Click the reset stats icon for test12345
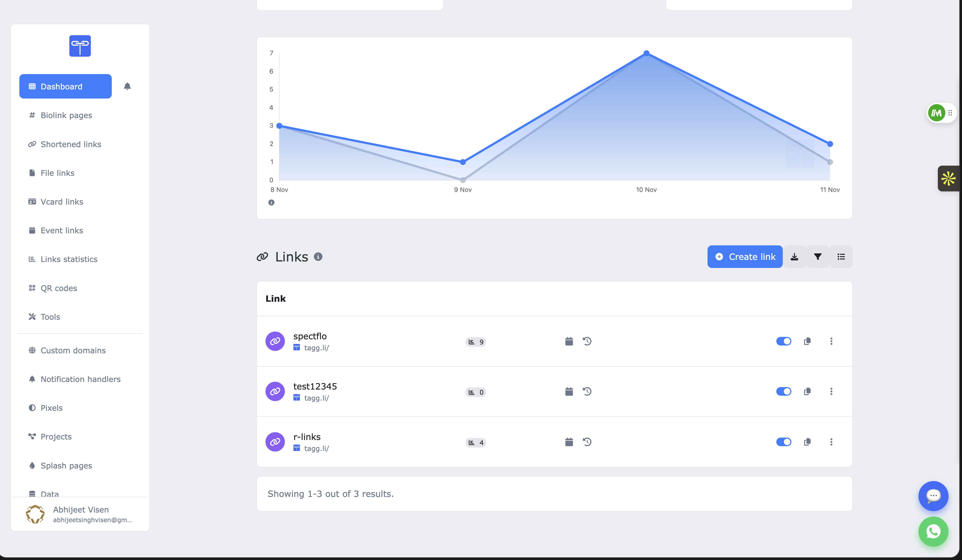Screen dimensions: 962x560 [587, 391]
